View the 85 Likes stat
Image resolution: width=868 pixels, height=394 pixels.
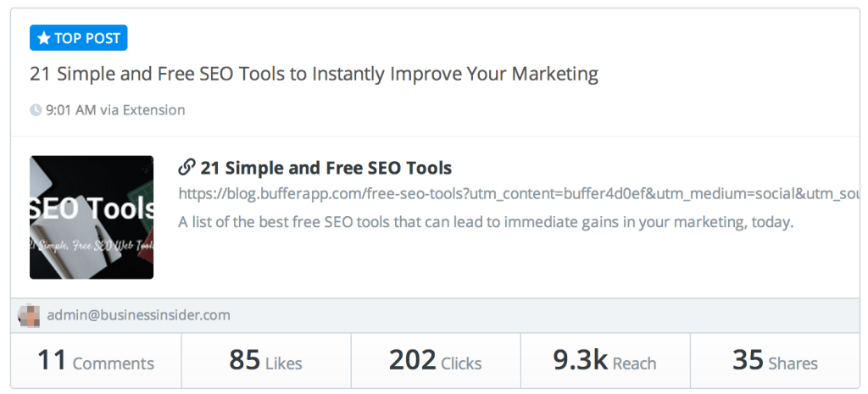pyautogui.click(x=266, y=361)
